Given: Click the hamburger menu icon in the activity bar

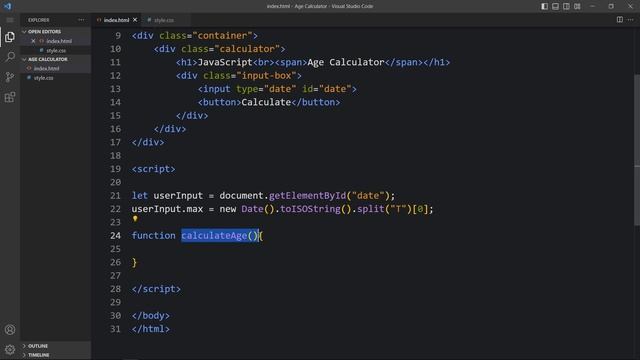Looking at the screenshot, I should pos(10,20).
